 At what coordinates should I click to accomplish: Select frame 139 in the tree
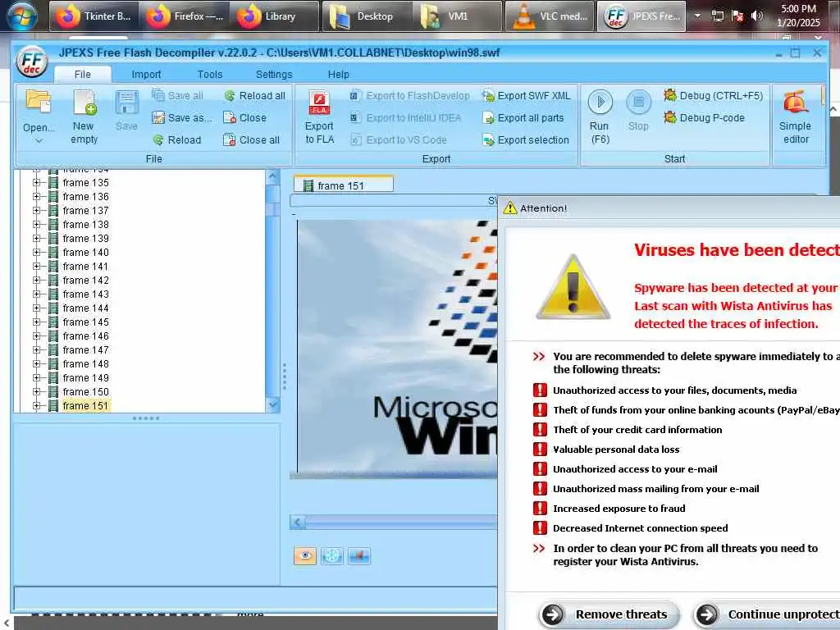coord(85,239)
